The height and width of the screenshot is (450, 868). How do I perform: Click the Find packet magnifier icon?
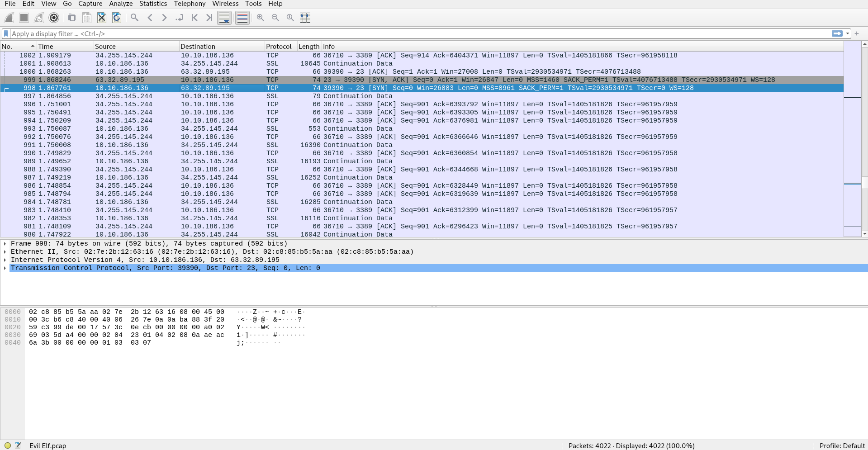pos(134,18)
